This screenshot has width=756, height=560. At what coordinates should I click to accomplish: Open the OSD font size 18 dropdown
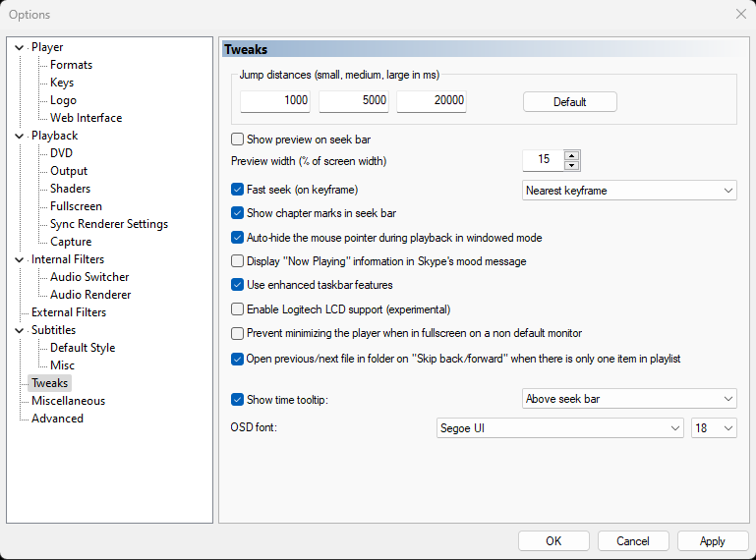click(x=714, y=428)
